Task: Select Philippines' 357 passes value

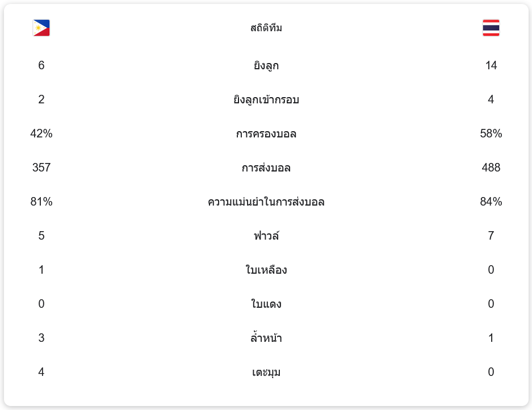Action: [x=41, y=168]
